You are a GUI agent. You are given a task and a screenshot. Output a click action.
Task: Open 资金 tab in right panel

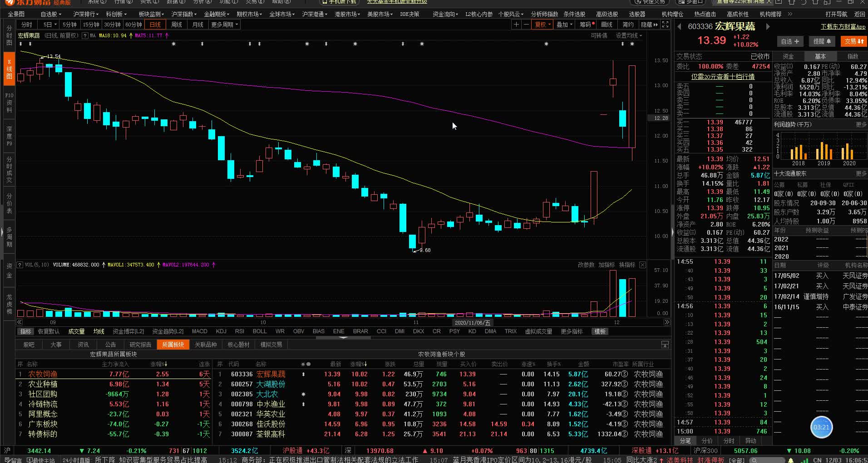point(788,56)
